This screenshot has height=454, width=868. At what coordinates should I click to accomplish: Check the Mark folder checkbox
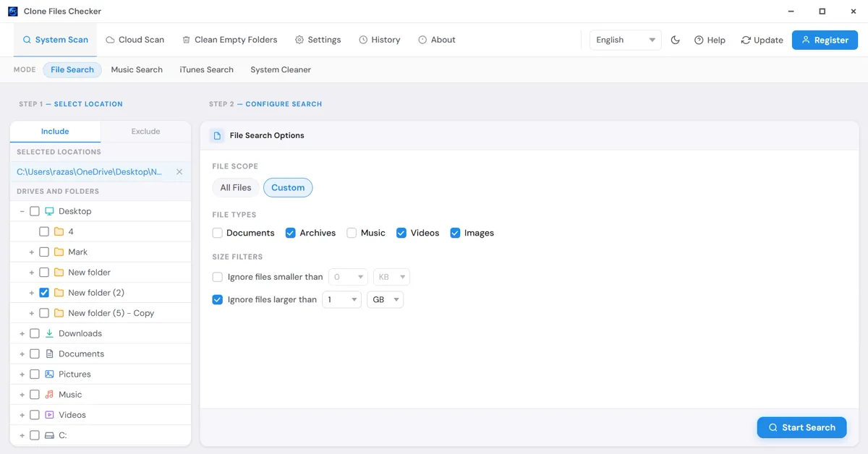[x=44, y=252]
